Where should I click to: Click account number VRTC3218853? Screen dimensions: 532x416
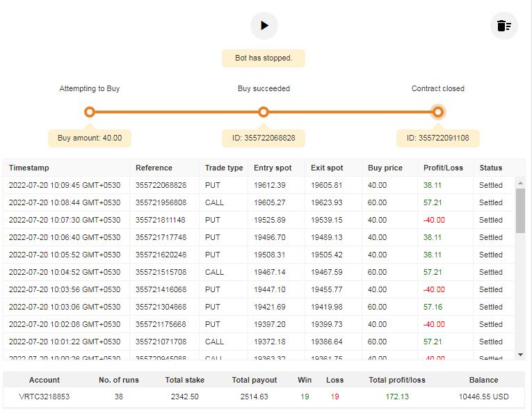pos(45,397)
